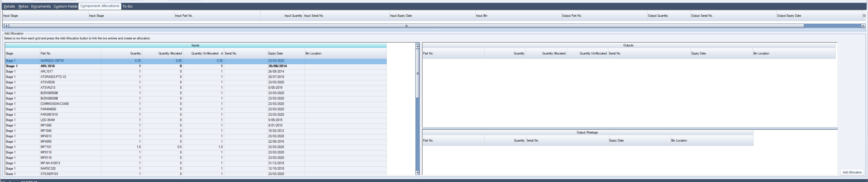Sort Inputs grid by Part No. header
Screen dimensions: 868x182
[70, 54]
